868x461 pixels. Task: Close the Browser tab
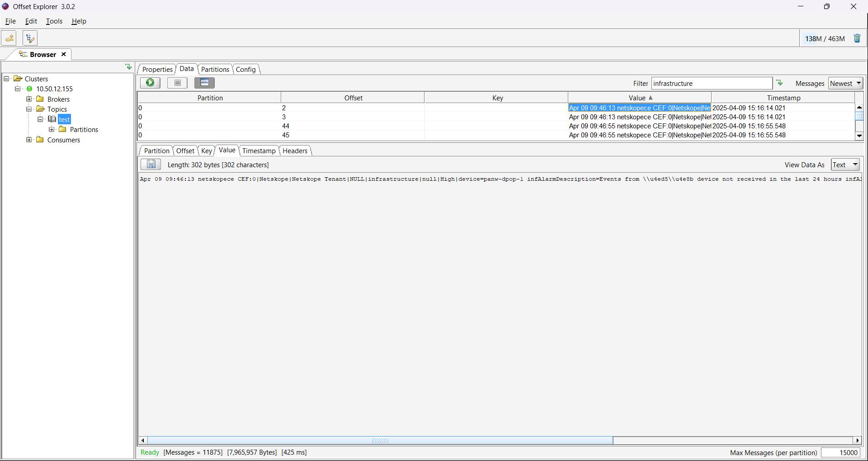[x=64, y=54]
